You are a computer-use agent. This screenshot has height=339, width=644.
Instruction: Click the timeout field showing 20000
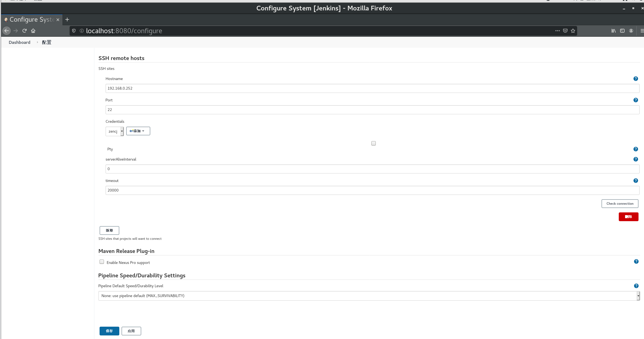[372, 190]
